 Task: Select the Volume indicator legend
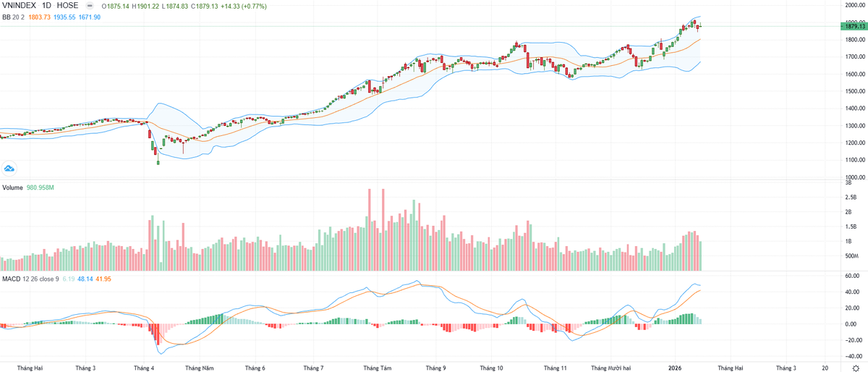click(x=12, y=187)
